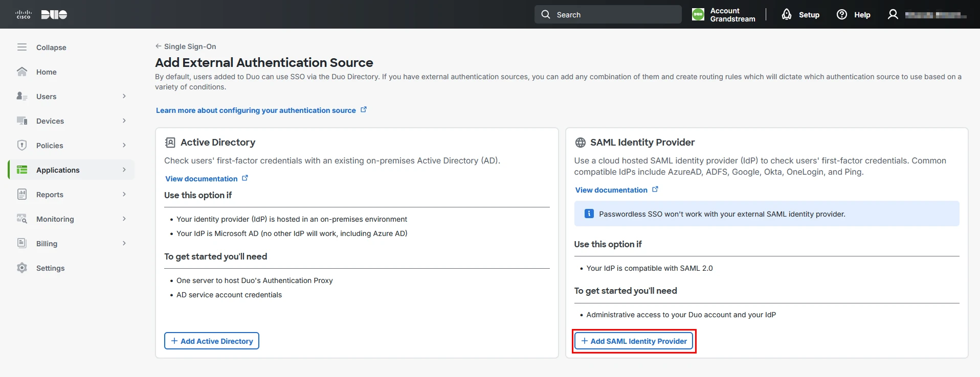Open the Monitoring menu item
The height and width of the screenshot is (377, 980).
pyautogui.click(x=71, y=219)
